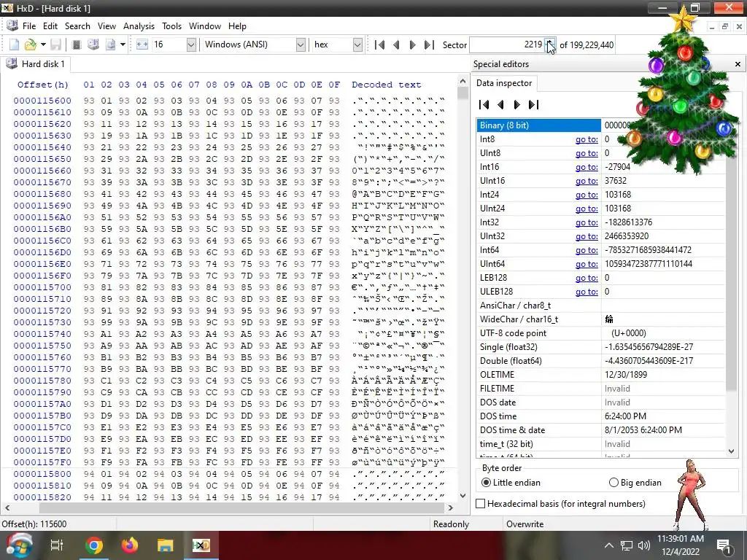Open the Analysis menu

point(139,26)
